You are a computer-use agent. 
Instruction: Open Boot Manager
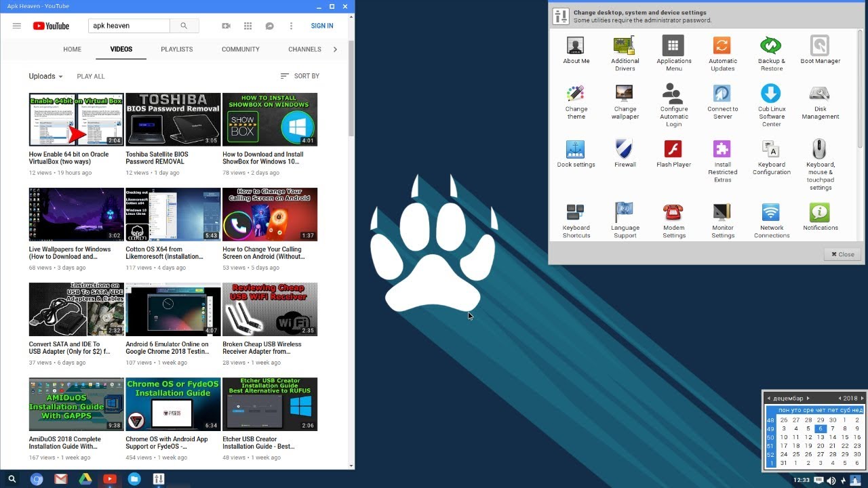pos(820,50)
